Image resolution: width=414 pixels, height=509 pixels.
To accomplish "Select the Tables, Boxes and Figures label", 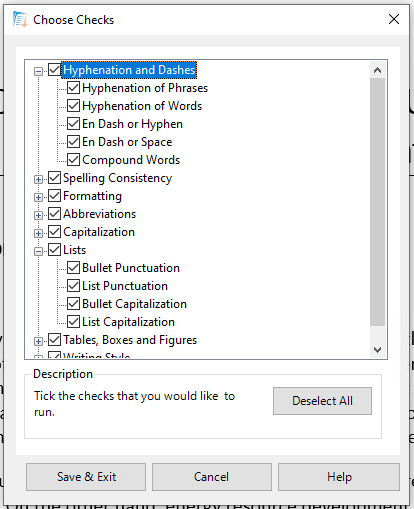I will (130, 340).
